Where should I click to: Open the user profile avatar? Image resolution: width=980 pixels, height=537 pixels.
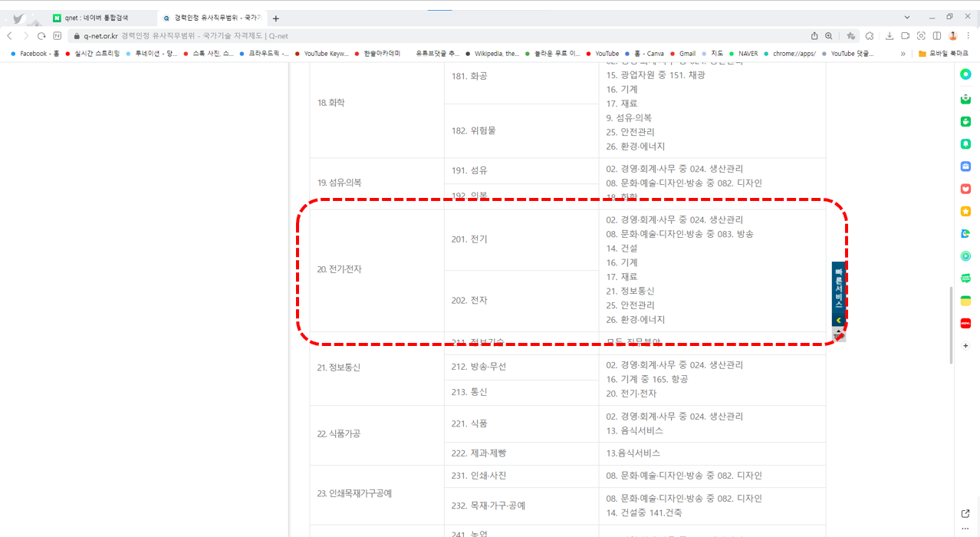953,36
